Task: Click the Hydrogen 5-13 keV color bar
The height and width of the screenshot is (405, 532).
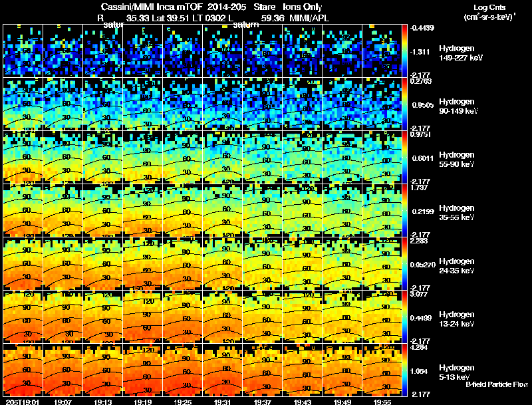Action: pyautogui.click(x=404, y=370)
